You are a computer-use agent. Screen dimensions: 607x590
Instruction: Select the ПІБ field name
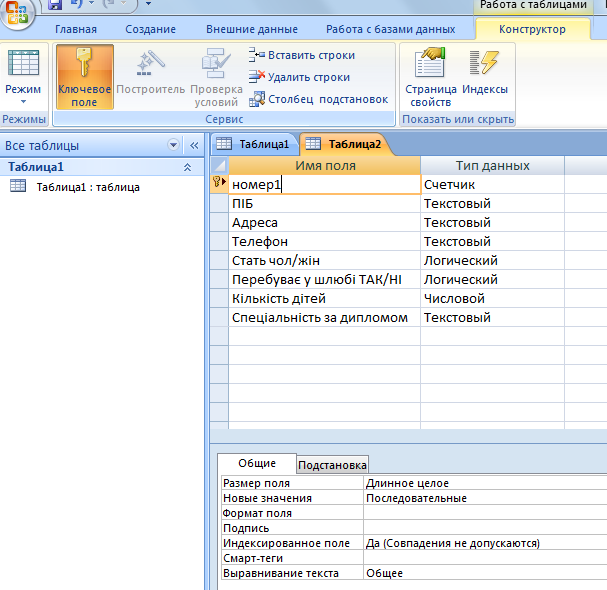pyautogui.click(x=324, y=203)
